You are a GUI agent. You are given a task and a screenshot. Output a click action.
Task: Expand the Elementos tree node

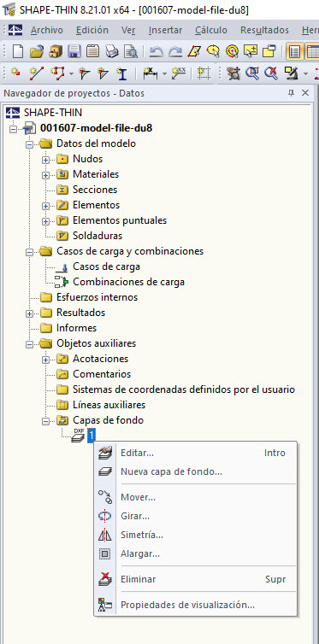click(45, 205)
